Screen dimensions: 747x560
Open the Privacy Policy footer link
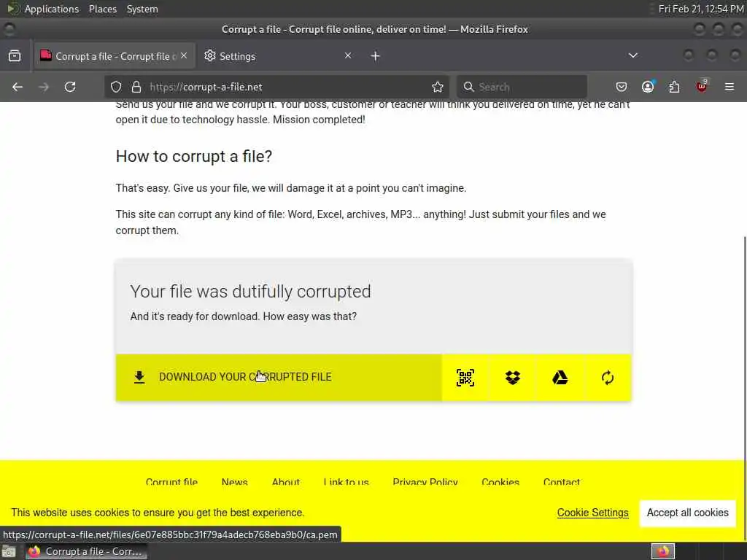tap(425, 482)
